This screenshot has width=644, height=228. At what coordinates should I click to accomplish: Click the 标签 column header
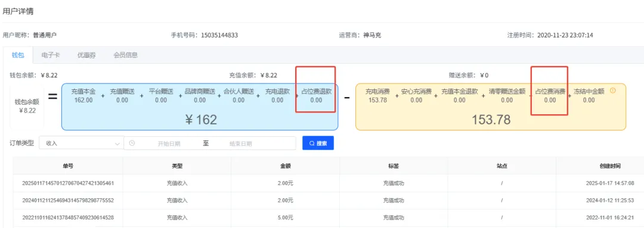coord(394,166)
